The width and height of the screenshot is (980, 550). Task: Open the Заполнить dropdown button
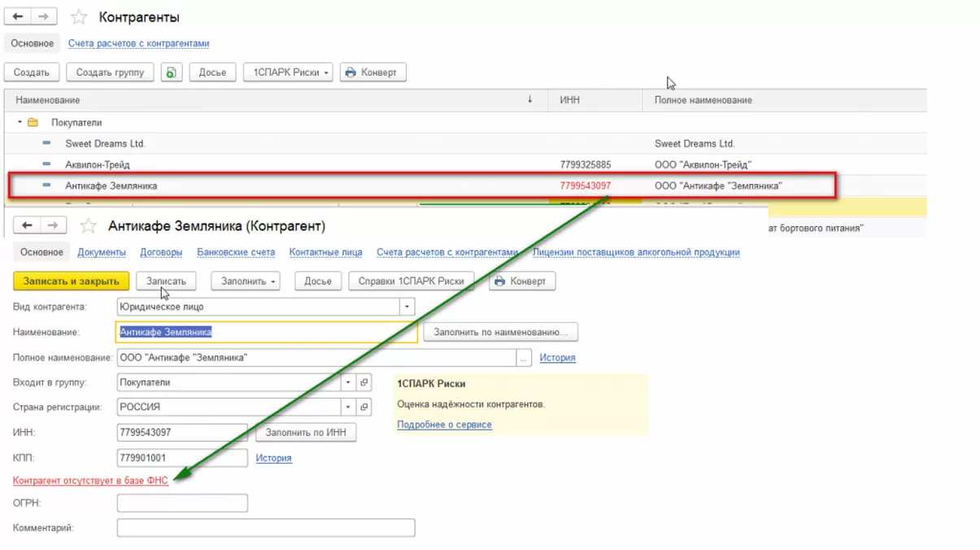(245, 282)
